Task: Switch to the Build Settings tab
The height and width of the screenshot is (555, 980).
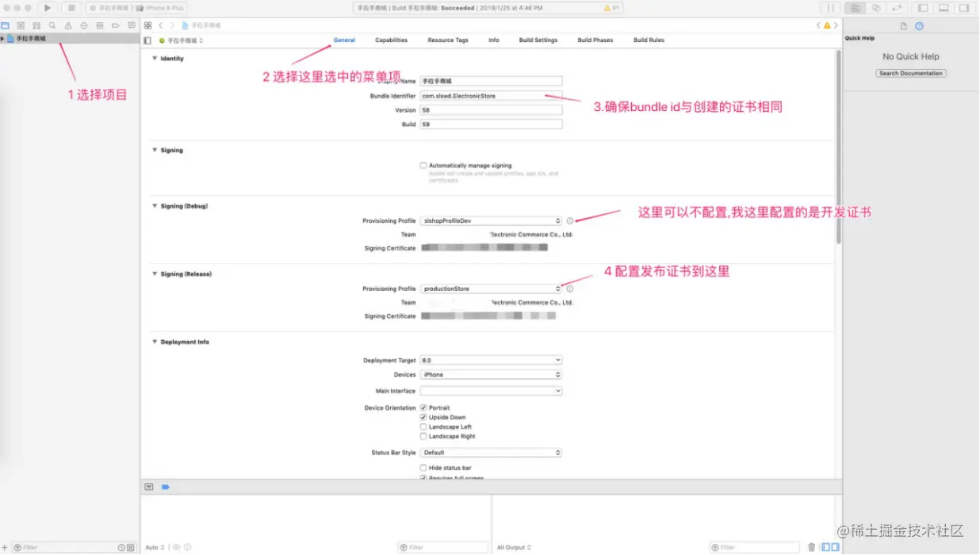Action: [x=538, y=40]
